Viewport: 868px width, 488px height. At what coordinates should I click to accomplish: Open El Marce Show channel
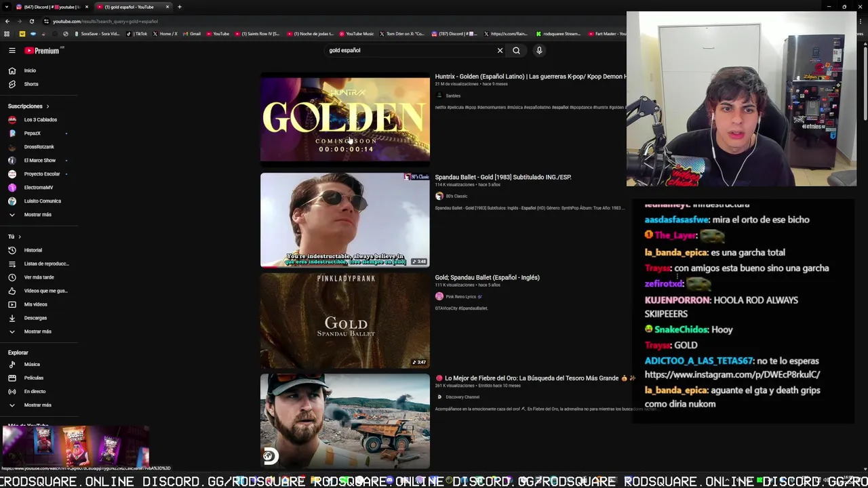(39, 161)
